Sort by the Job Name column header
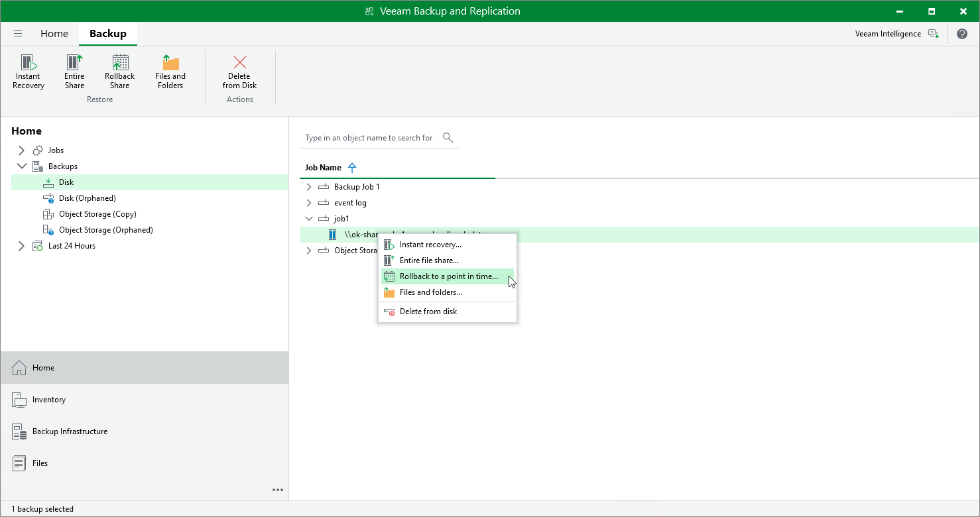Image resolution: width=980 pixels, height=517 pixels. (x=323, y=168)
